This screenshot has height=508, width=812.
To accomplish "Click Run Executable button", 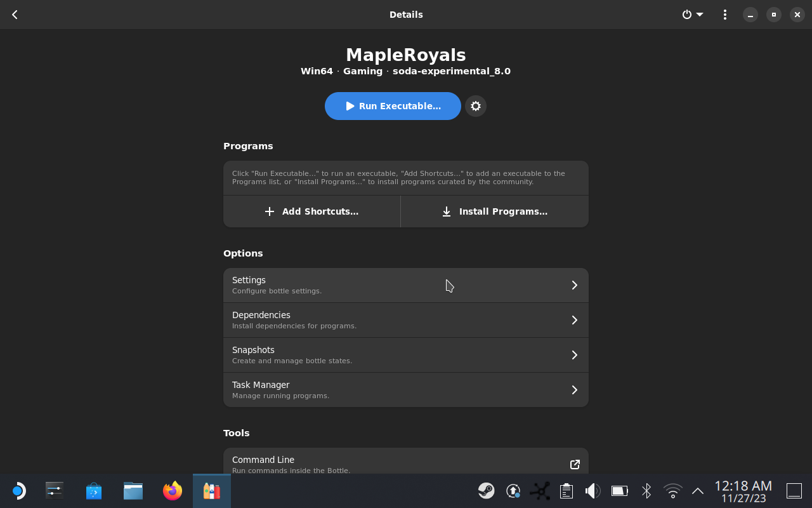I will [393, 106].
